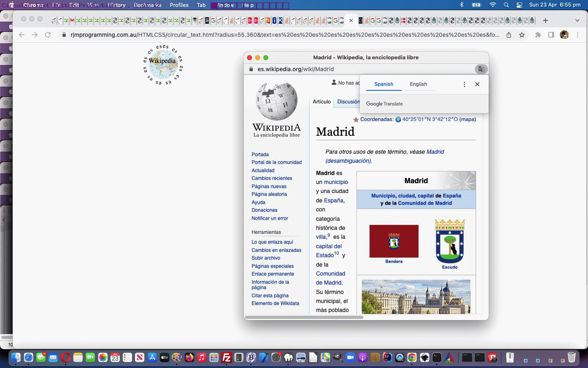Select English tab in Translate popup
The height and width of the screenshot is (368, 588).
click(419, 84)
